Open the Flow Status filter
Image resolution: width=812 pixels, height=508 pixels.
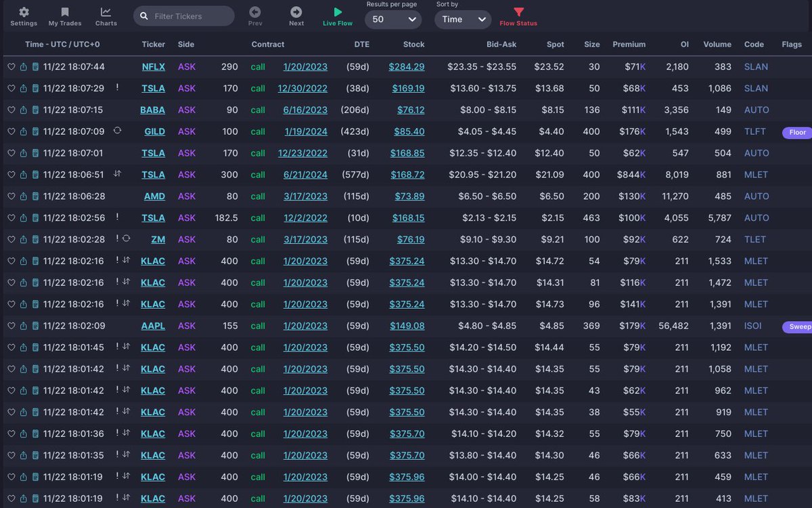(x=518, y=16)
